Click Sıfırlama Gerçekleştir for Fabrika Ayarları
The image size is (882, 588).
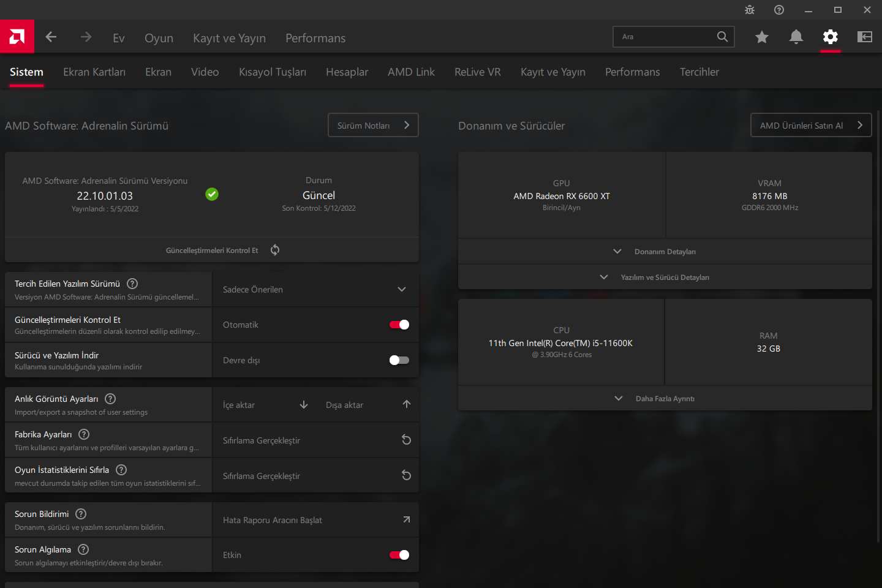315,440
